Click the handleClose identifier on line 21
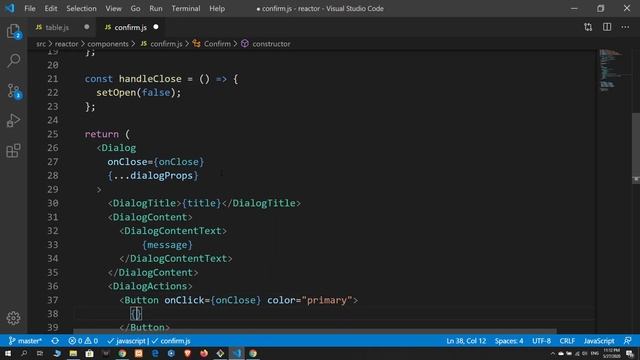 [x=150, y=79]
